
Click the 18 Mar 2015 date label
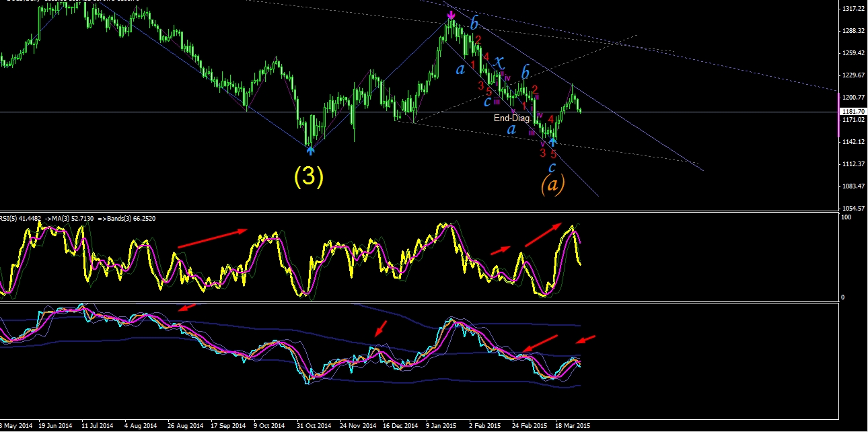571,426
